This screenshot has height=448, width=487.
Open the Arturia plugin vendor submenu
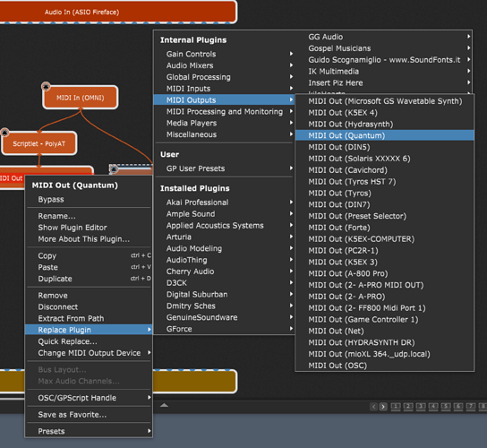[224, 237]
